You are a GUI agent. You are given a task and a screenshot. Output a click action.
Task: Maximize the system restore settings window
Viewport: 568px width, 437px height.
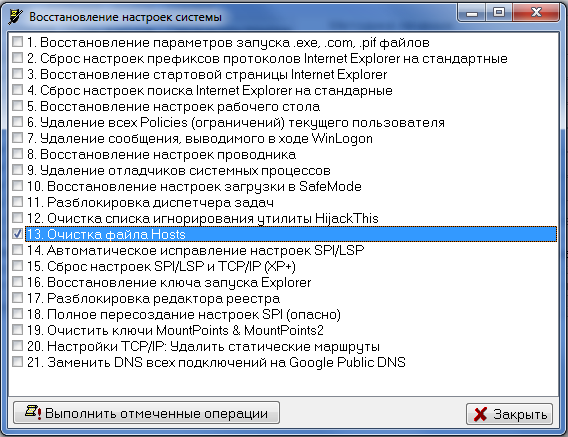499,13
